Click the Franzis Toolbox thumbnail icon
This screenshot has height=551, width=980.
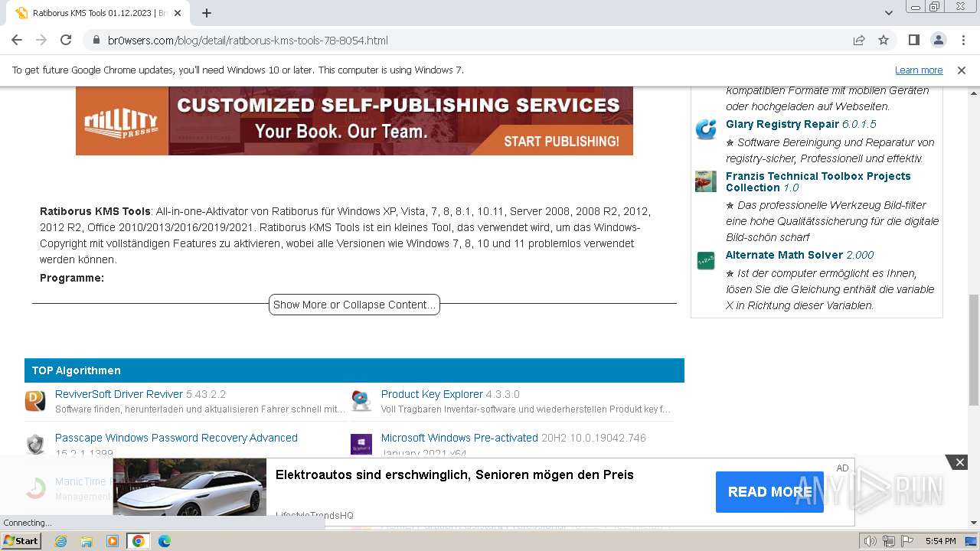pos(706,181)
